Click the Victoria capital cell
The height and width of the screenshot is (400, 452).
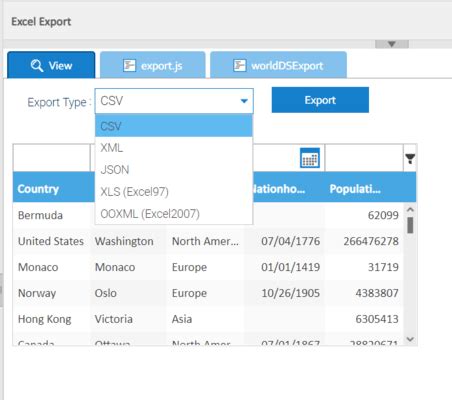point(128,319)
